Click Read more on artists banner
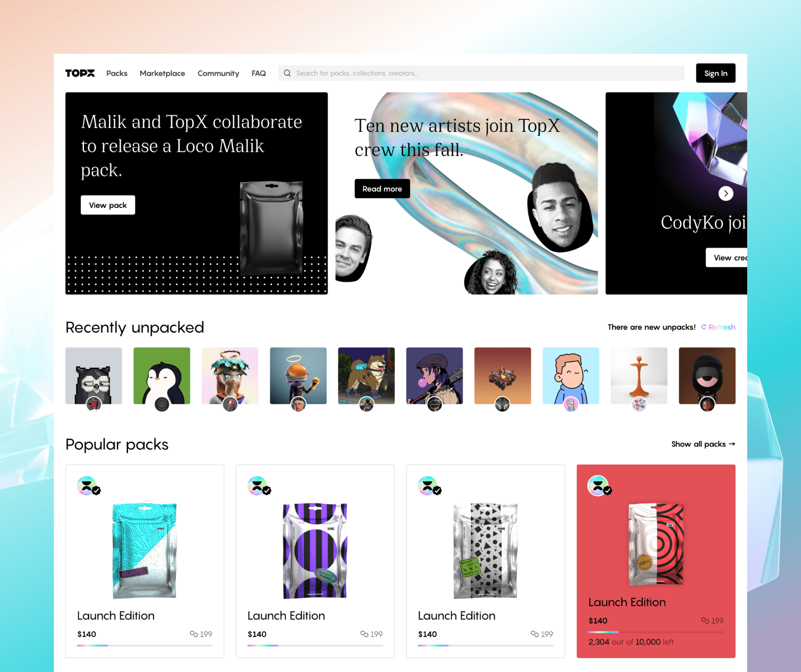This screenshot has width=801, height=672. (x=382, y=188)
